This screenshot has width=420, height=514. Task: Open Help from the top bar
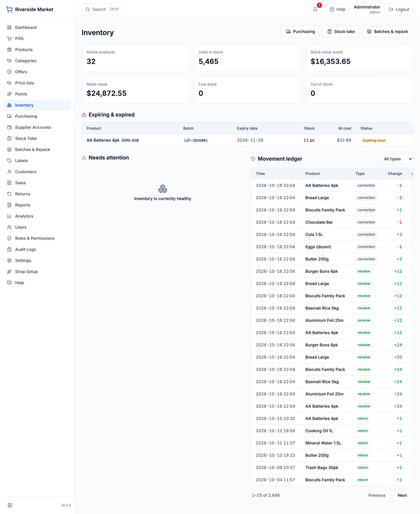(x=337, y=9)
